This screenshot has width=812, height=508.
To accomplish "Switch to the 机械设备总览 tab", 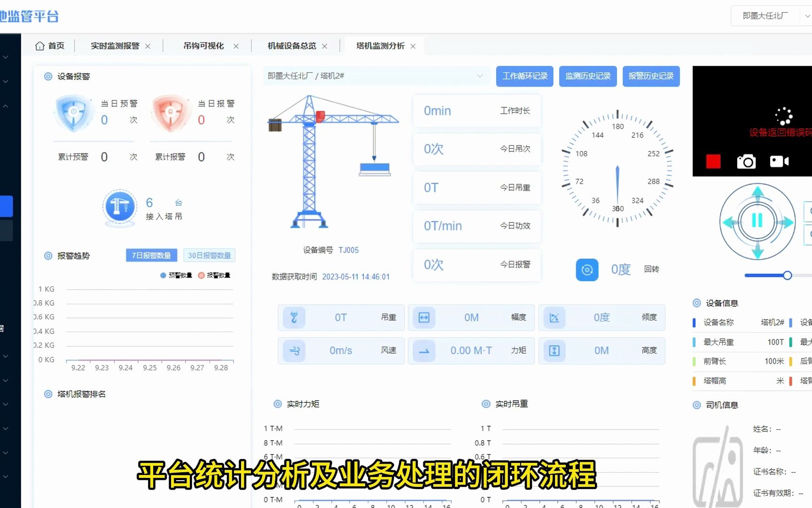I will 292,46.
